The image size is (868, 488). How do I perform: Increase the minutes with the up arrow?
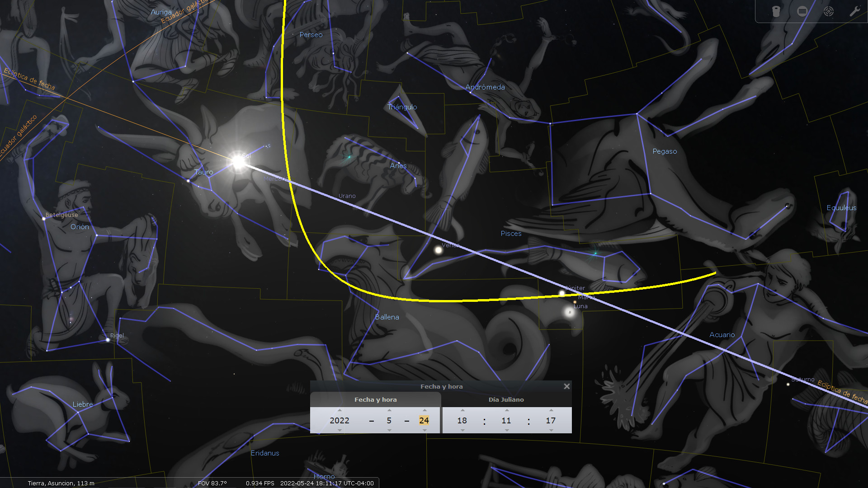[x=507, y=410]
